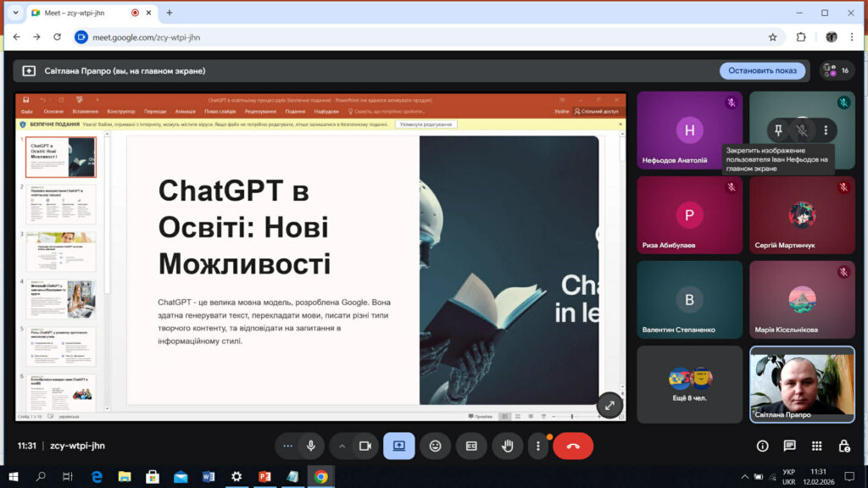The image size is (868, 488).
Task: Open meeting details info icon
Action: coord(762,446)
